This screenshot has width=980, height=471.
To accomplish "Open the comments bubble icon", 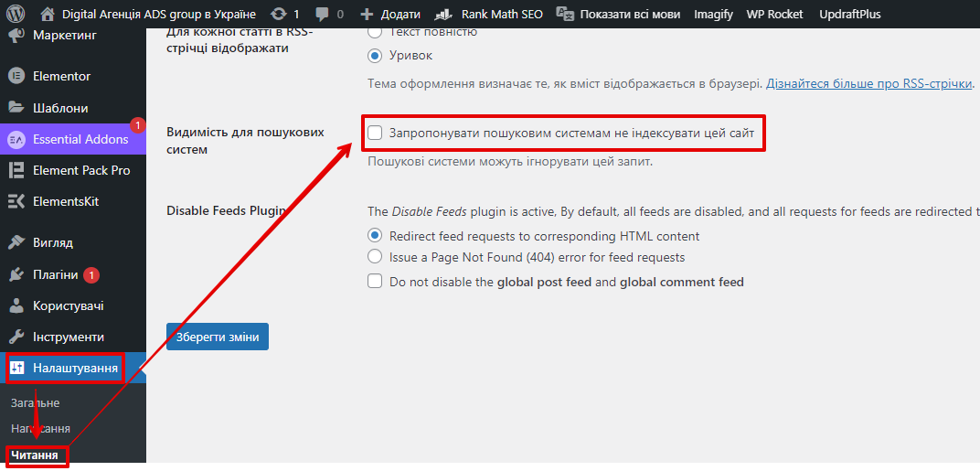I will [323, 15].
